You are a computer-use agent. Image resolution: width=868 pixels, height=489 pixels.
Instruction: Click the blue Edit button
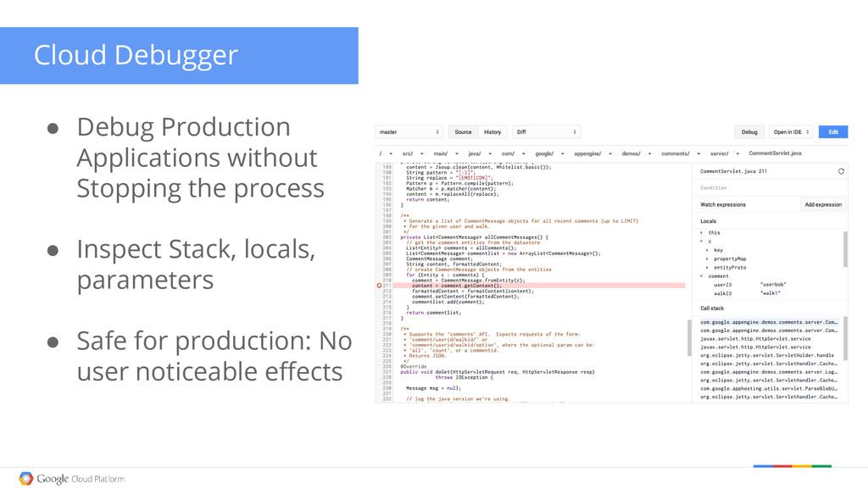(x=833, y=132)
